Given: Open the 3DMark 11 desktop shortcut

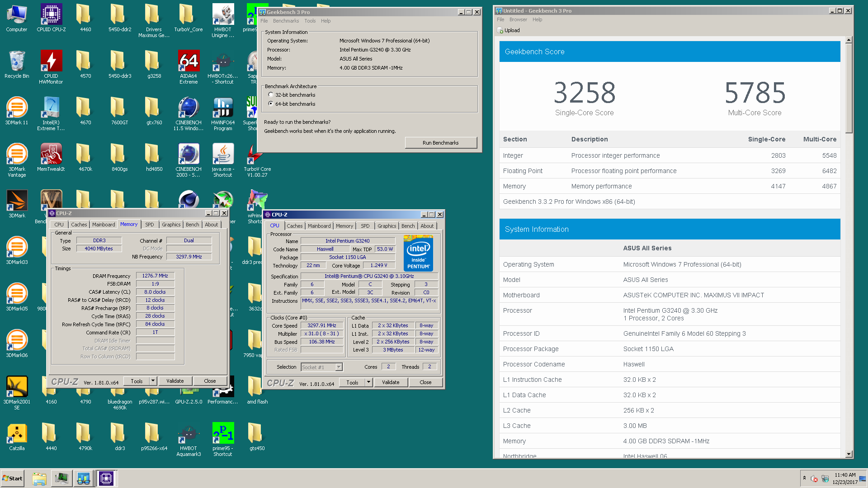Looking at the screenshot, I should (17, 111).
